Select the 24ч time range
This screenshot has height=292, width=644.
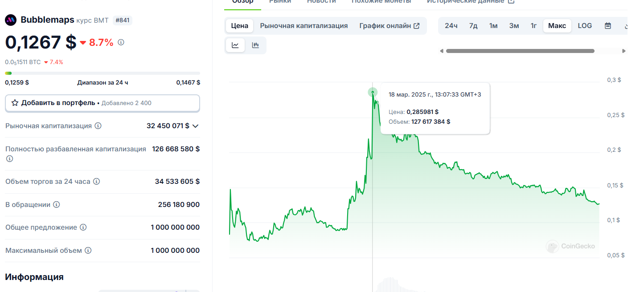(451, 26)
